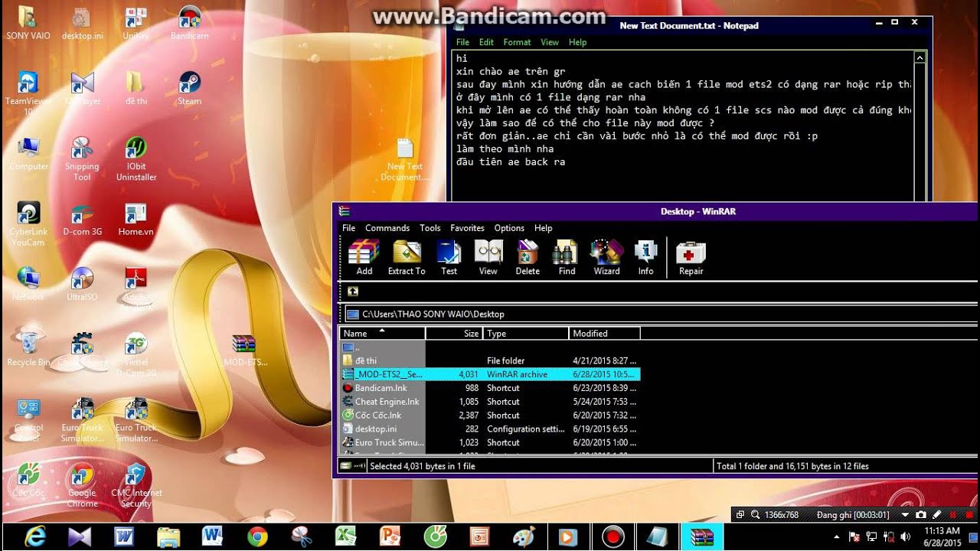The width and height of the screenshot is (980, 551).
Task: Open Notepad Help menu
Action: [577, 42]
